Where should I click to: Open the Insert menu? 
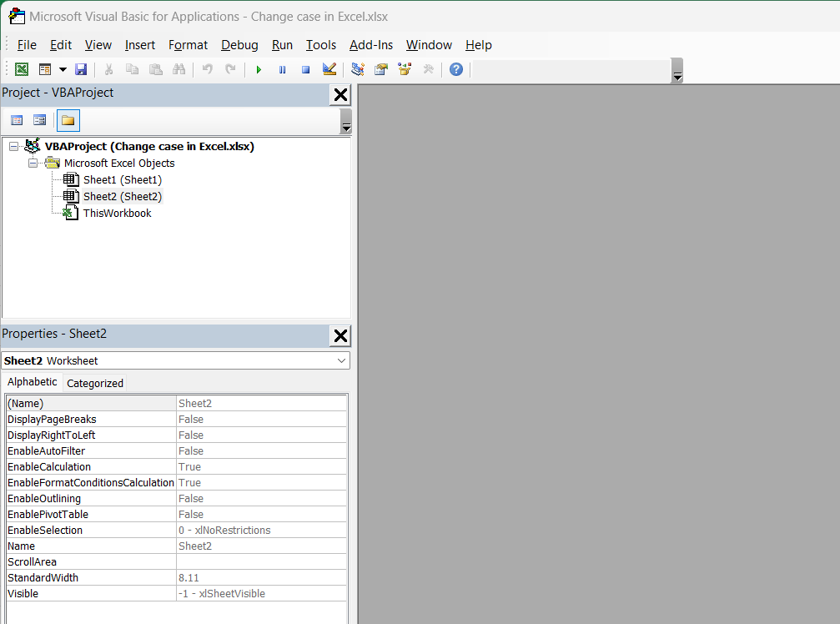click(x=140, y=45)
